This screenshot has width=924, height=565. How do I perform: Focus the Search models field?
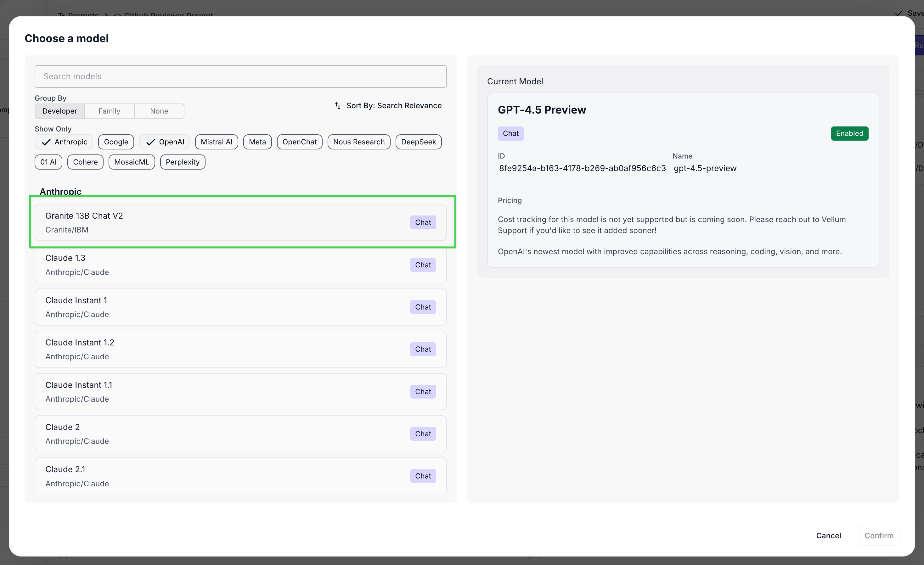tap(240, 76)
